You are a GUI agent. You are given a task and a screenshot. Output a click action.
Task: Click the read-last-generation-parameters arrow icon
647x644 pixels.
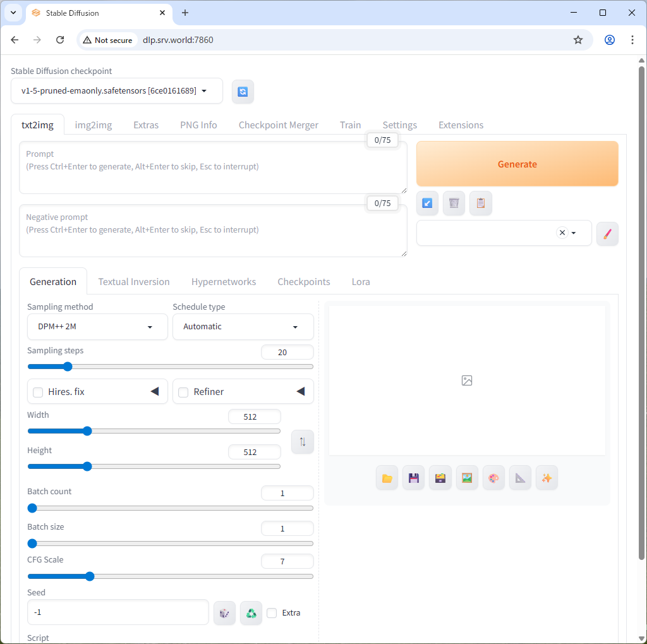(x=427, y=203)
